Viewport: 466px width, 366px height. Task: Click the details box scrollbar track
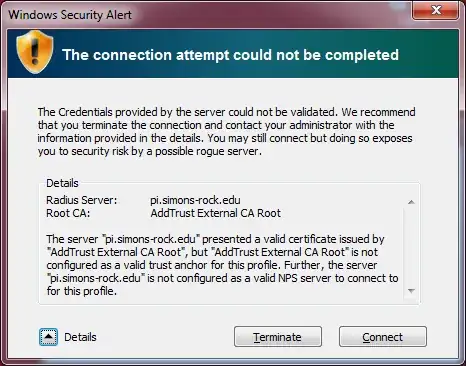pos(411,247)
